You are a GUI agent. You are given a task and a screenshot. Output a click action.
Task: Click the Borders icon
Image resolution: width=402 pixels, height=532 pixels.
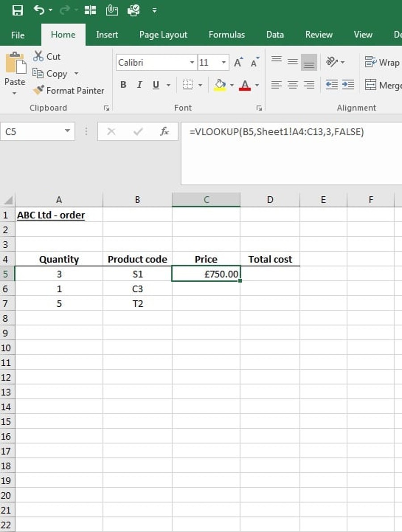click(x=188, y=84)
